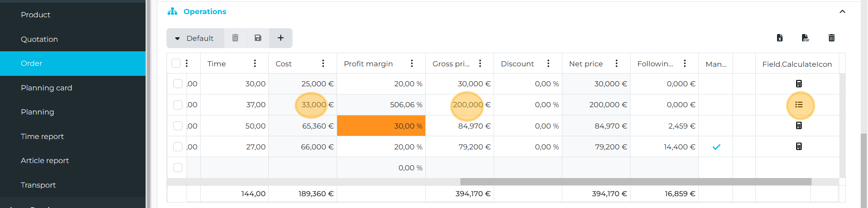Open the Quotation sidebar item
The height and width of the screenshot is (208, 868).
(39, 40)
